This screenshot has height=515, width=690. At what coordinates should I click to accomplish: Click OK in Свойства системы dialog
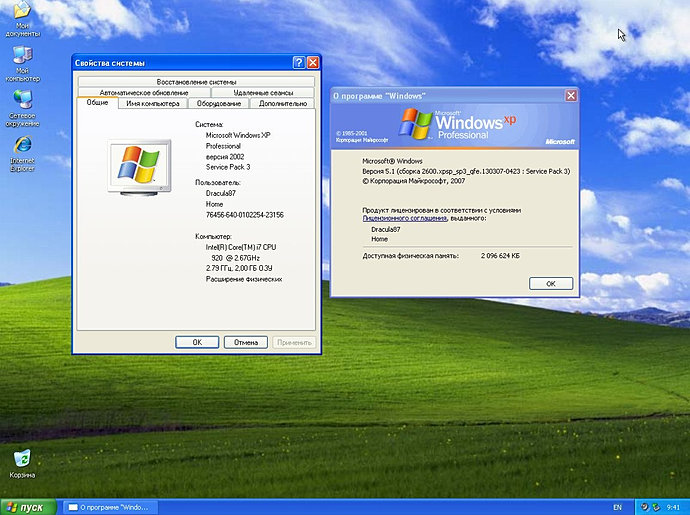[x=197, y=342]
